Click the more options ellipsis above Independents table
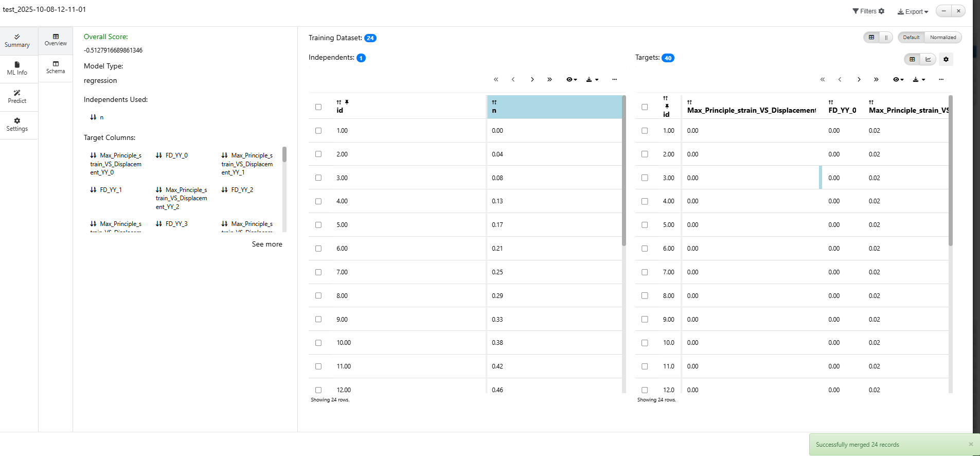This screenshot has height=456, width=980. (x=614, y=80)
